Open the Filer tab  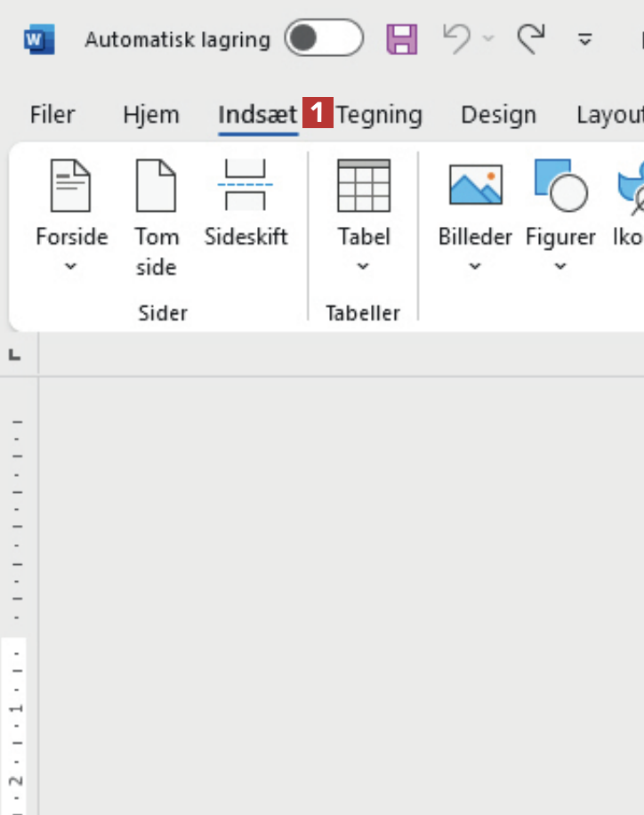click(x=52, y=115)
